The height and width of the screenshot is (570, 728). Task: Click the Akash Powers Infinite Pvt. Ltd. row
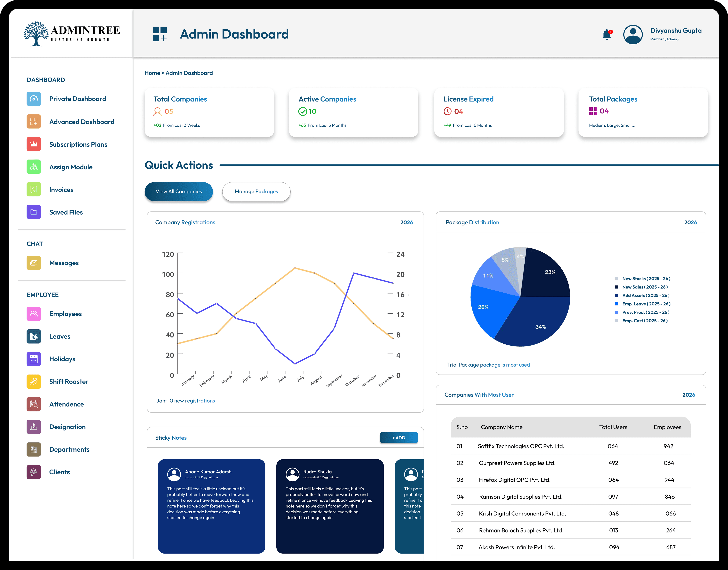point(570,547)
